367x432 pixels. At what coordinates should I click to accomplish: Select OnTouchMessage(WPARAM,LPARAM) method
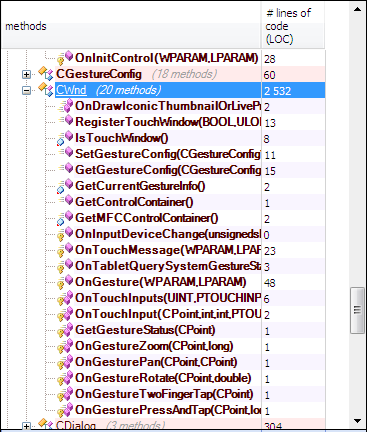point(168,250)
